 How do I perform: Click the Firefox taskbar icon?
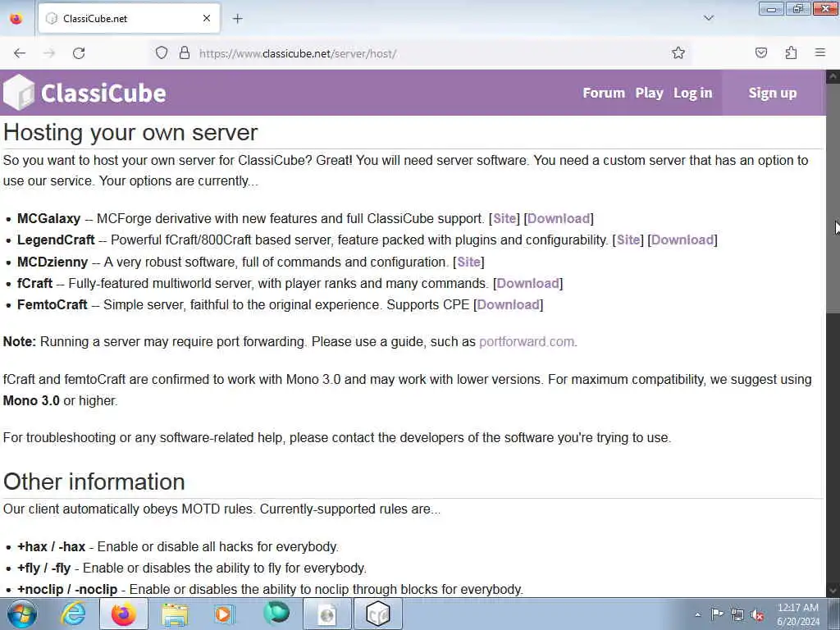[x=123, y=614]
